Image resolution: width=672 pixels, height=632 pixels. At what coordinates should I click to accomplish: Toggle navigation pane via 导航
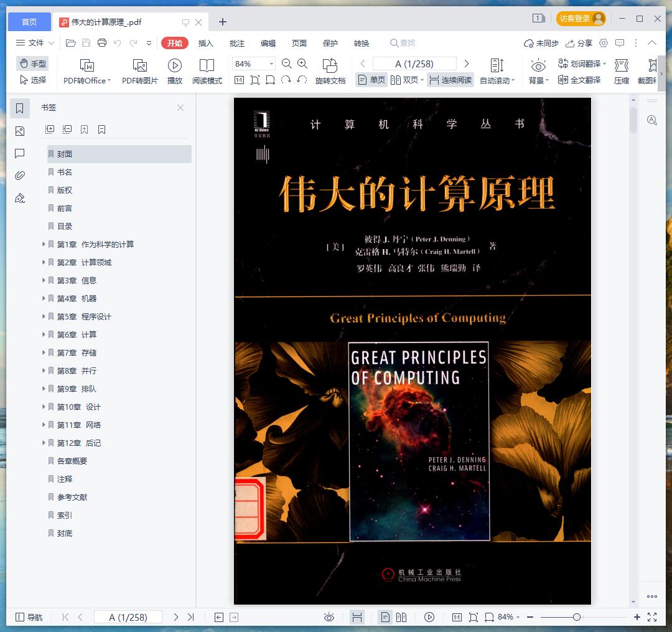point(29,617)
